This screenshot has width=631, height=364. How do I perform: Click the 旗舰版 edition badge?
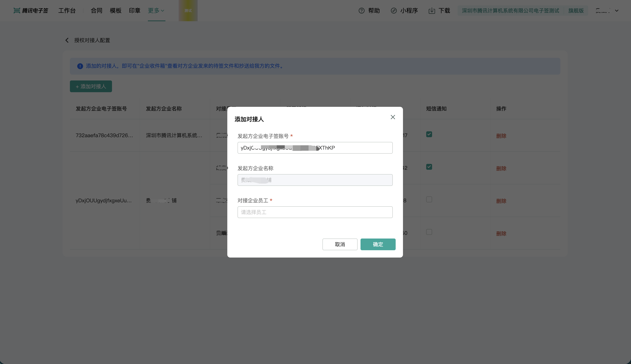coord(576,10)
